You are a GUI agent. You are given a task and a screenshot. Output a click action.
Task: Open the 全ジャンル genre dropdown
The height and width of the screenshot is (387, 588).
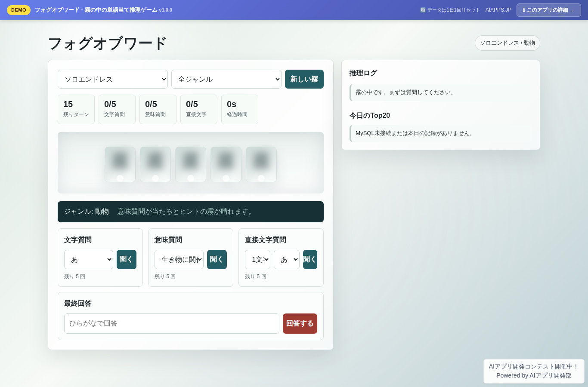click(x=226, y=79)
